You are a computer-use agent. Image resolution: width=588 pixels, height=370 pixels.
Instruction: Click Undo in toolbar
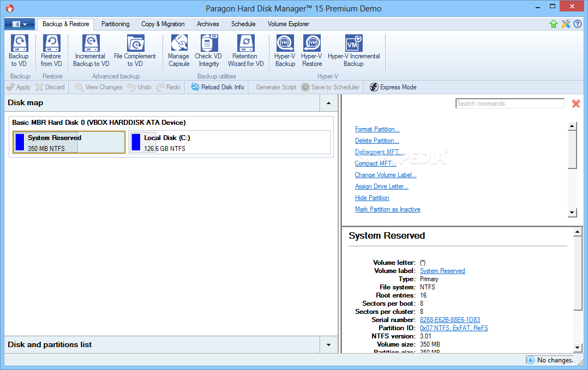(x=140, y=87)
